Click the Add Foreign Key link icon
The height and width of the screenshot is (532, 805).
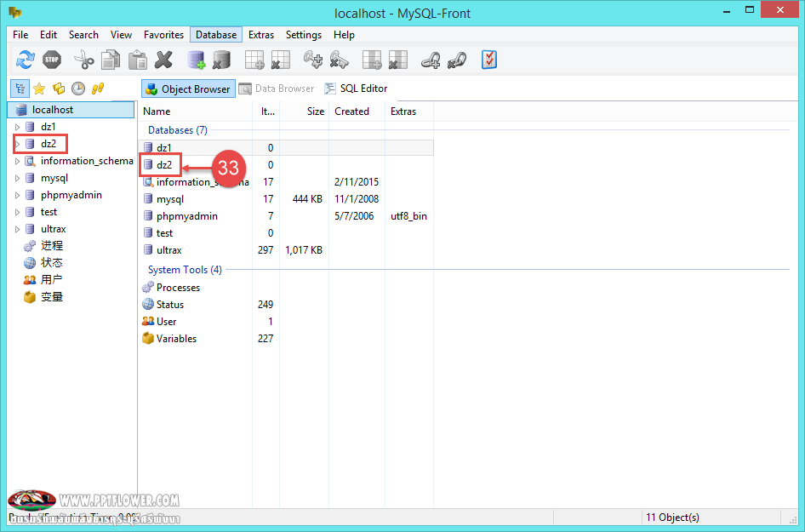(x=431, y=60)
